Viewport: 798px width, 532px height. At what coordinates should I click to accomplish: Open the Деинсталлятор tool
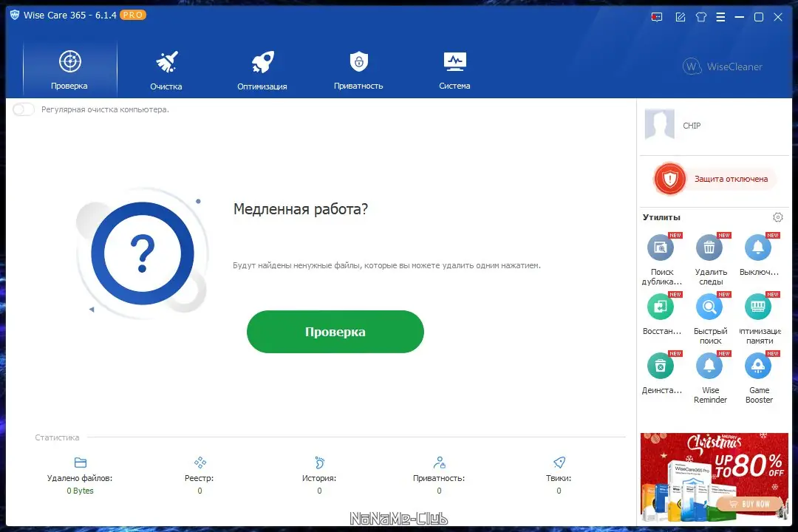coord(661,366)
